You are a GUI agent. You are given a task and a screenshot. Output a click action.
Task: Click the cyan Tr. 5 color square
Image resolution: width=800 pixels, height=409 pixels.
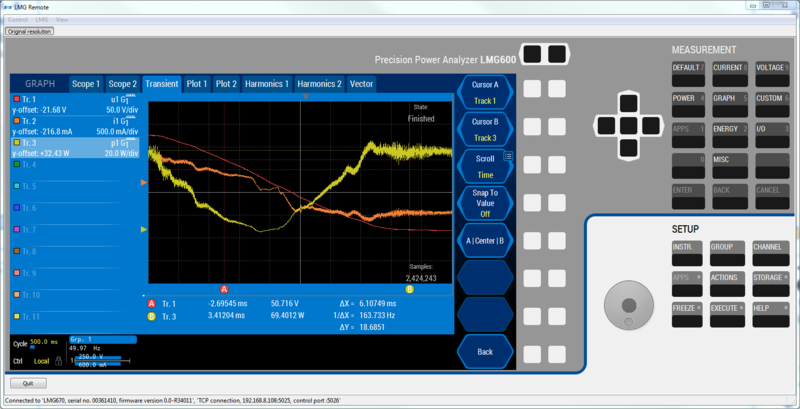tap(17, 186)
